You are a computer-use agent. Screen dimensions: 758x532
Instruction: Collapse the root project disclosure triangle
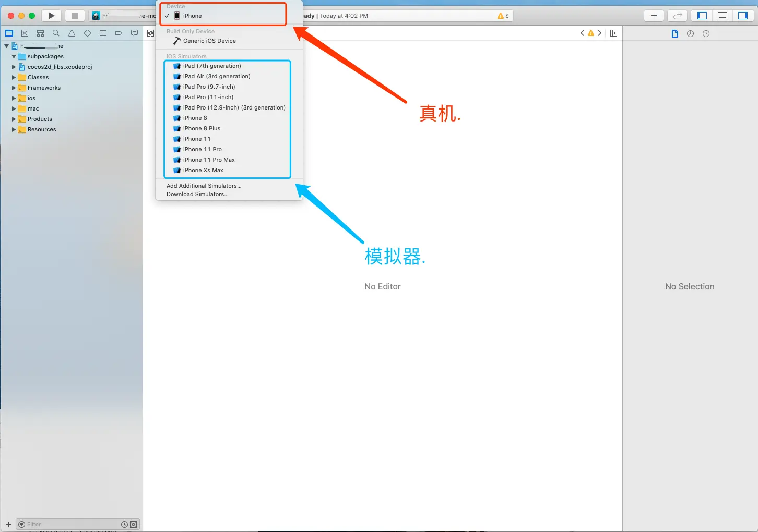[x=7, y=46]
